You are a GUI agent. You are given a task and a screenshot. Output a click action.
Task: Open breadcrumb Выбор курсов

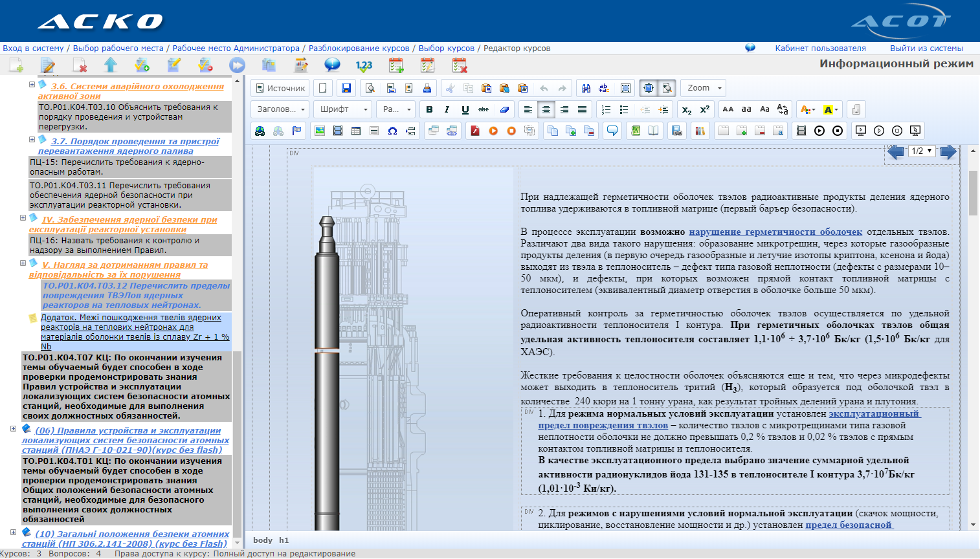tap(447, 49)
